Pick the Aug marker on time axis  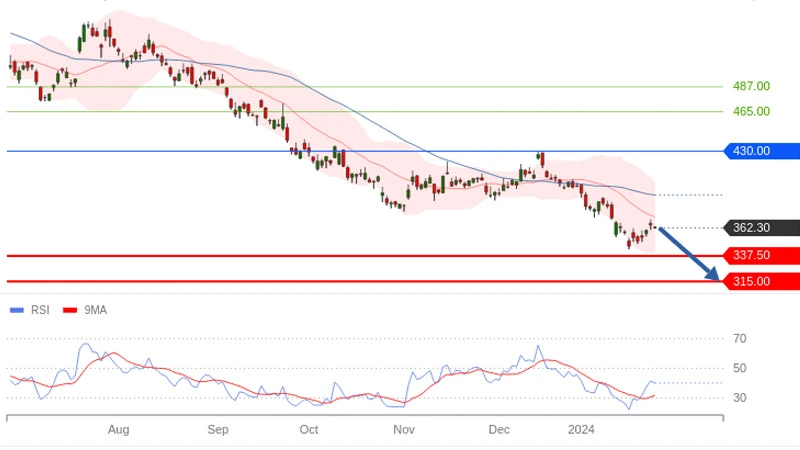point(118,430)
